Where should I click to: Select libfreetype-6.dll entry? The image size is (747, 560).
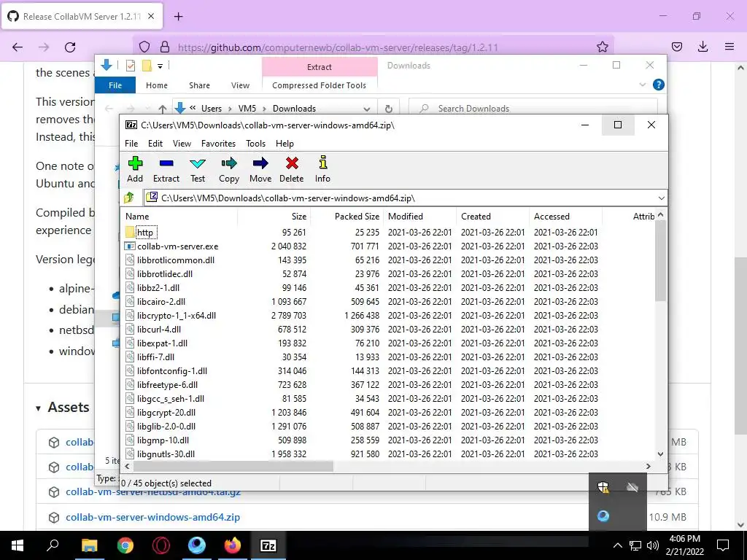point(167,385)
